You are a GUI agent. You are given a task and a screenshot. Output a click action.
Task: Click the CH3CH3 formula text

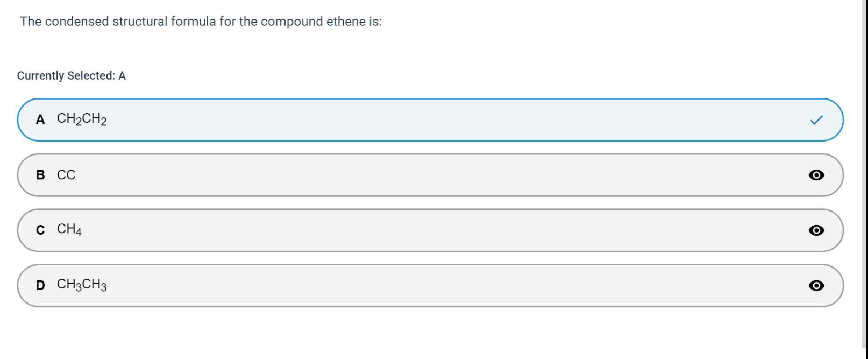[x=82, y=285]
